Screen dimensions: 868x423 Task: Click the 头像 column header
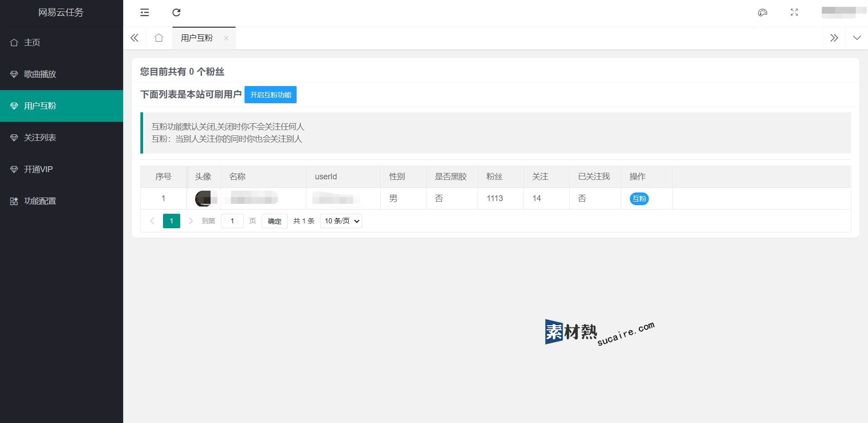(x=203, y=177)
